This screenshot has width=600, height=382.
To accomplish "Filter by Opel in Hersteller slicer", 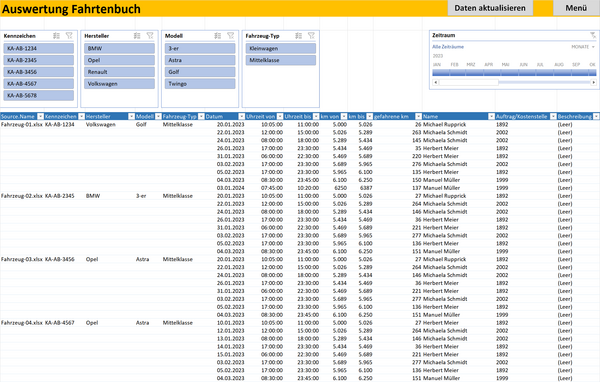I will [x=119, y=60].
